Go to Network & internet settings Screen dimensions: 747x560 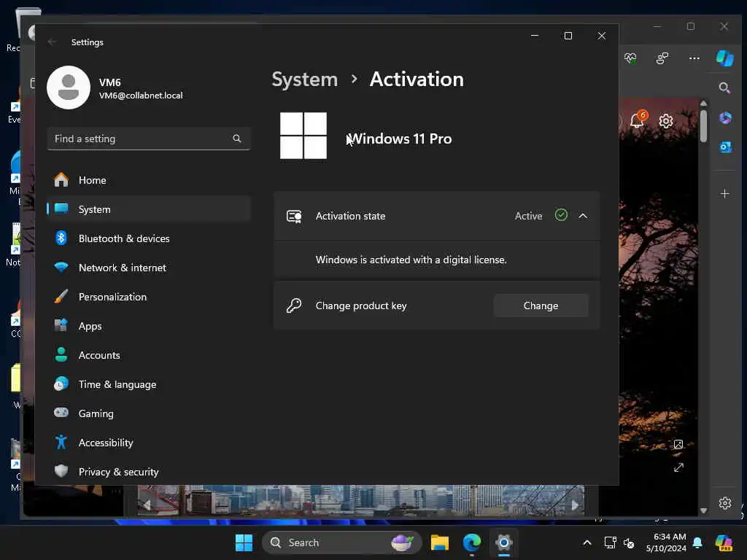tap(149, 268)
